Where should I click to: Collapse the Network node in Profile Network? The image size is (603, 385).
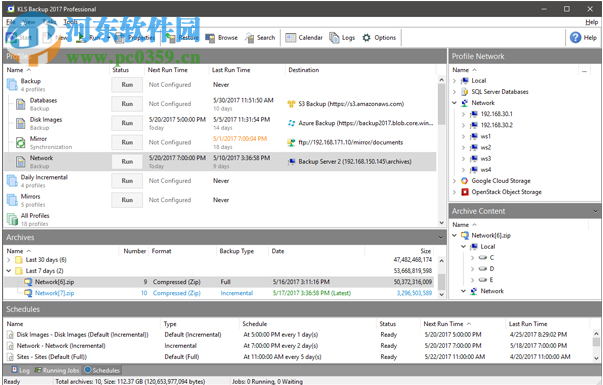(455, 103)
